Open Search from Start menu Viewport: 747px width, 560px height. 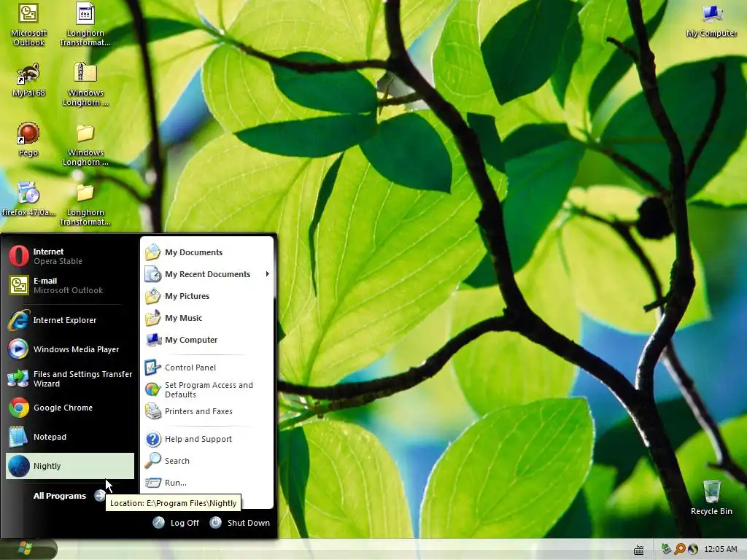click(x=207, y=461)
